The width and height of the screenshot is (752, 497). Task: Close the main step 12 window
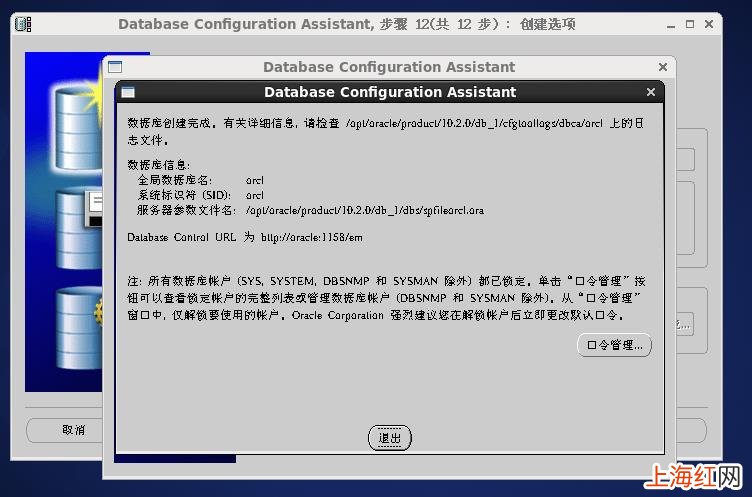click(709, 24)
